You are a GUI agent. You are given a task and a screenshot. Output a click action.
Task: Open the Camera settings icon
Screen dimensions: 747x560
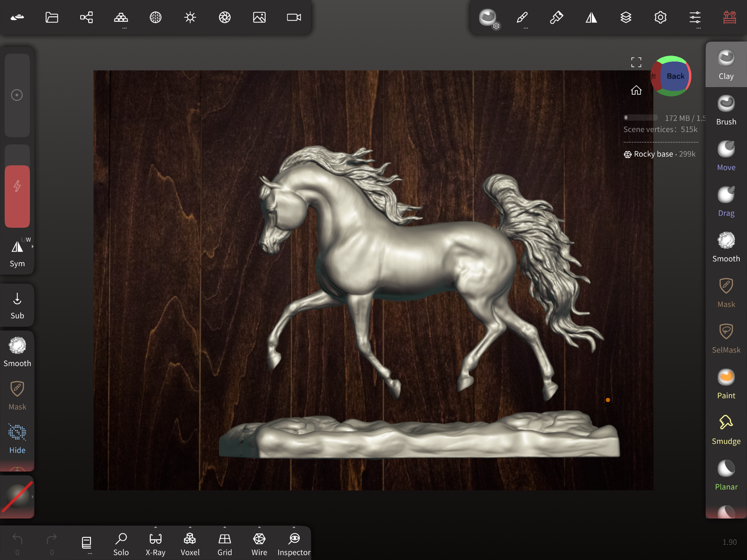click(294, 18)
